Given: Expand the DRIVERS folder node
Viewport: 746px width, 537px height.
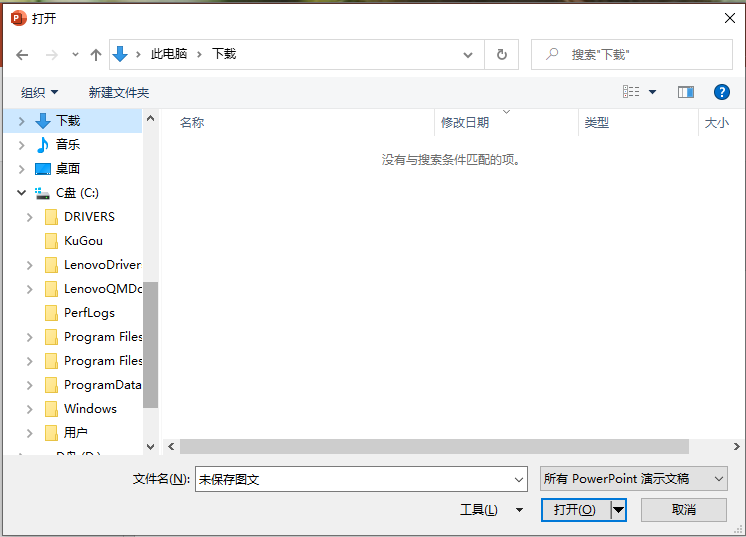Looking at the screenshot, I should tap(29, 217).
